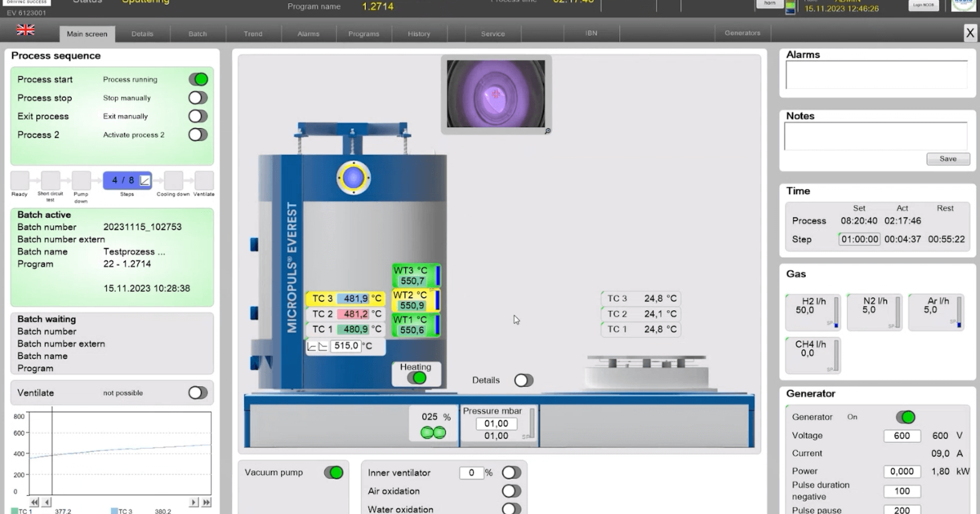Click the TC 1 green legend marker
The image size is (980, 514).
click(15, 512)
